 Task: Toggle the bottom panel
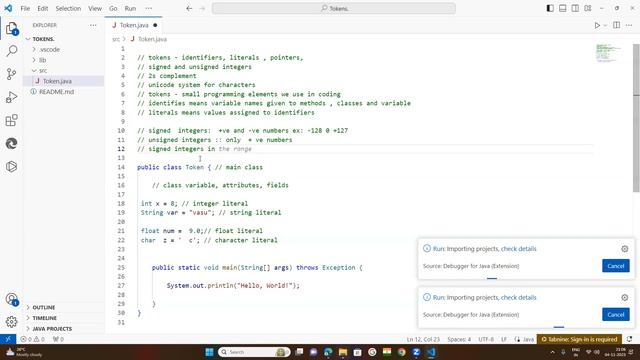563,8
